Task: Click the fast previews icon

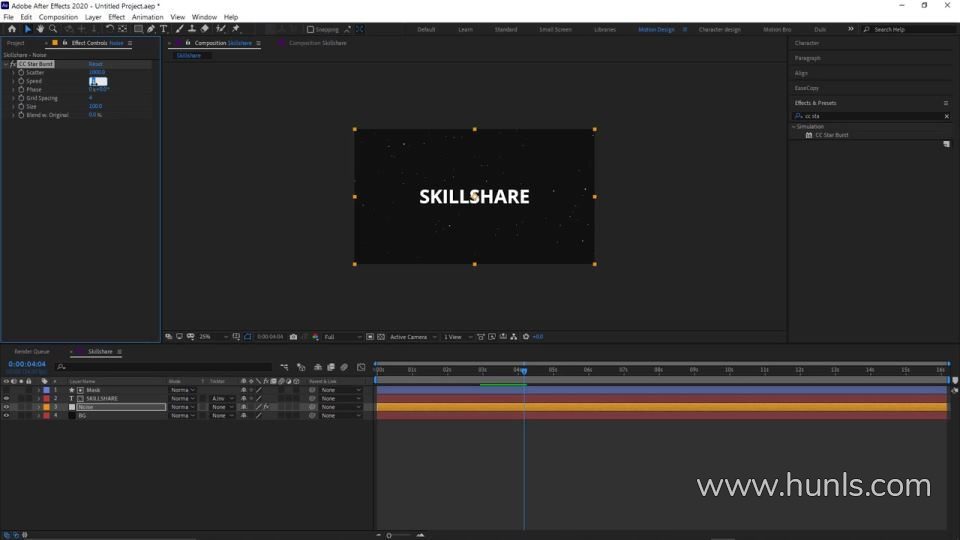Action: coord(492,337)
